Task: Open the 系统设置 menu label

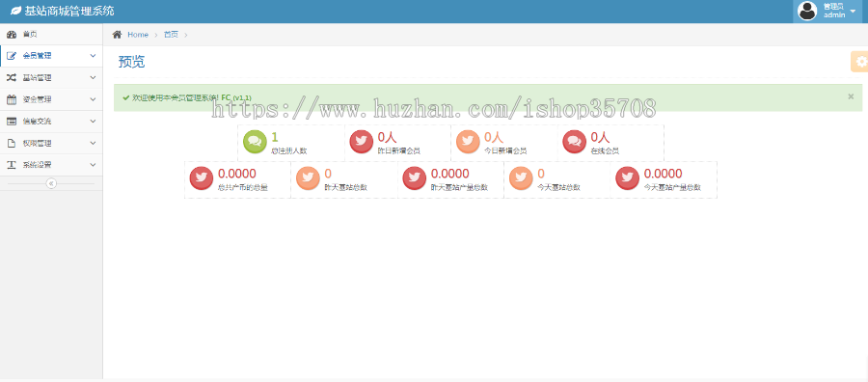Action: click(37, 165)
